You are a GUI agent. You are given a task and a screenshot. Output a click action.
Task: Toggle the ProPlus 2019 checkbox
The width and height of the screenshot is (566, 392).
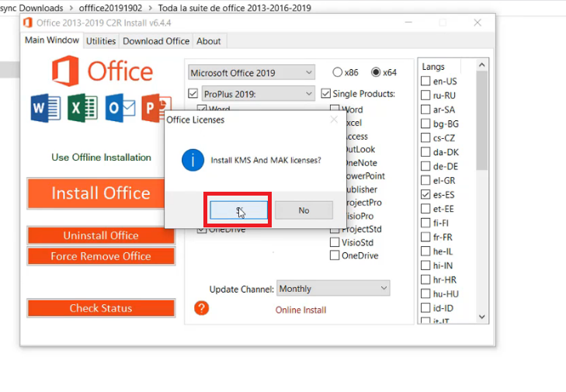pos(193,93)
